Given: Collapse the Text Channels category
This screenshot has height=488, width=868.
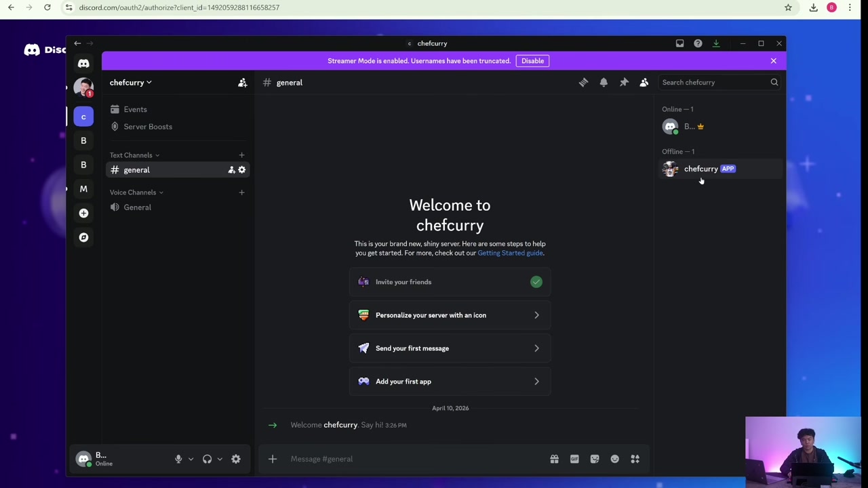Looking at the screenshot, I should click(x=135, y=155).
